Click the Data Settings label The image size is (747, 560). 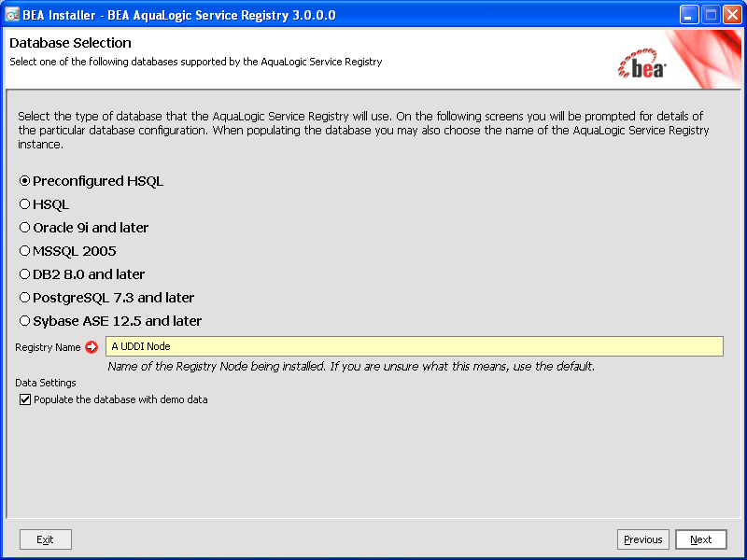(46, 383)
